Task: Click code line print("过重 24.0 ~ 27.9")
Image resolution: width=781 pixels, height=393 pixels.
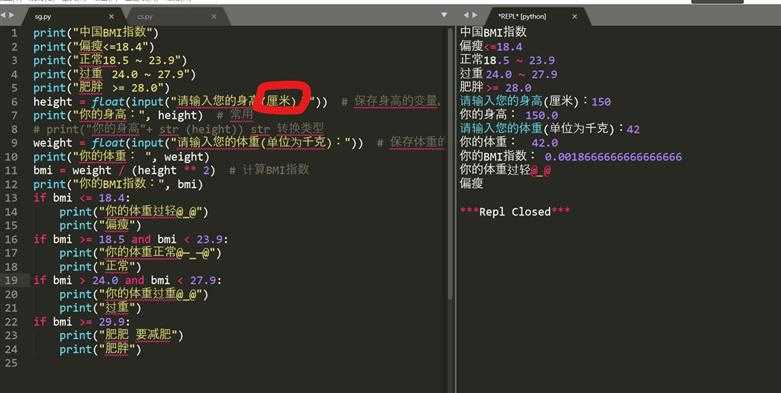Action: pyautogui.click(x=115, y=74)
